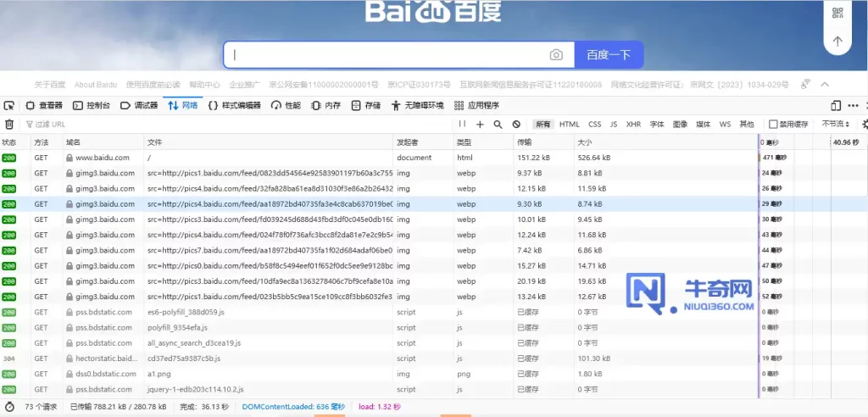Open the About Baidu footer link
The height and width of the screenshot is (417, 868).
(96, 85)
